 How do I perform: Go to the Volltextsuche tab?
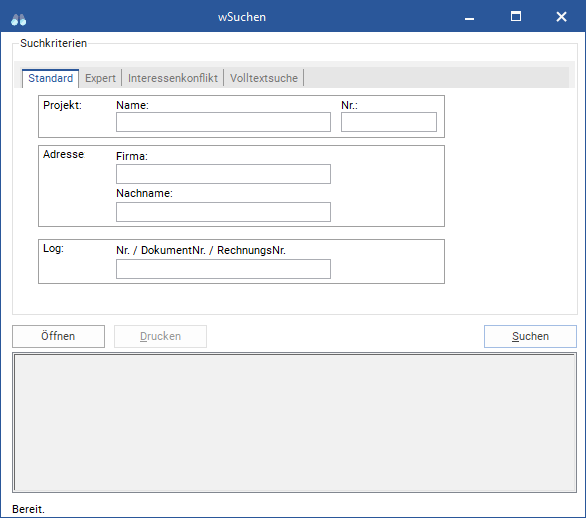[x=264, y=78]
